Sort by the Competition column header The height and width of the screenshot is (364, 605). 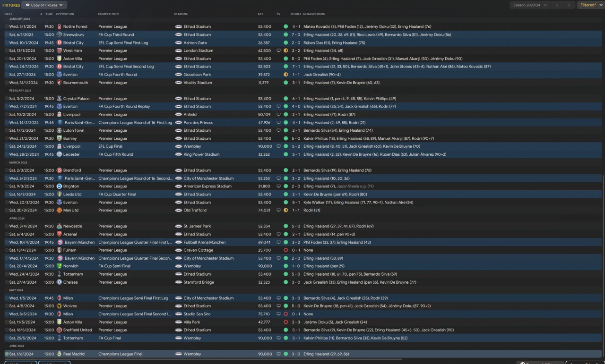[x=108, y=14]
